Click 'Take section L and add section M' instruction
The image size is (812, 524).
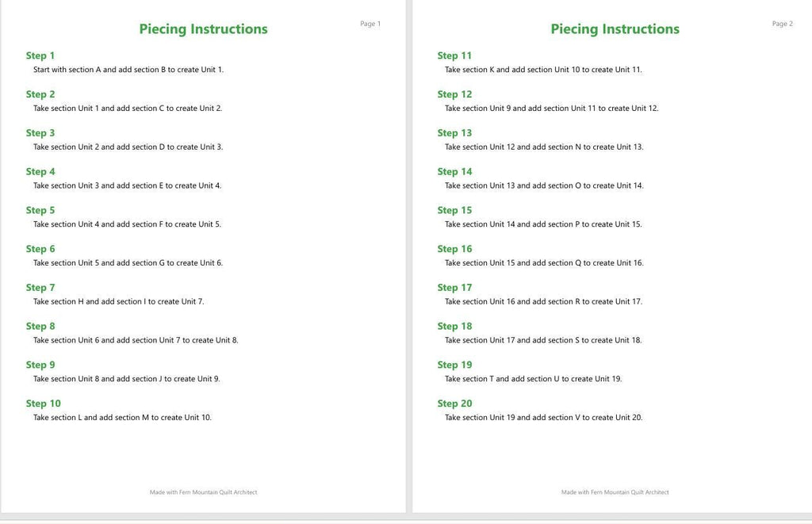pos(123,417)
